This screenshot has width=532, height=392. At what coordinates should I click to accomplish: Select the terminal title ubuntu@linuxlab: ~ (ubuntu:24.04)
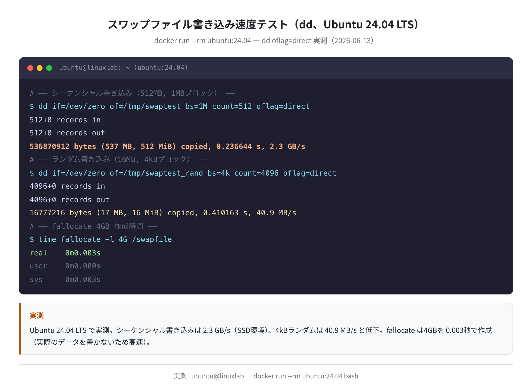pos(124,68)
